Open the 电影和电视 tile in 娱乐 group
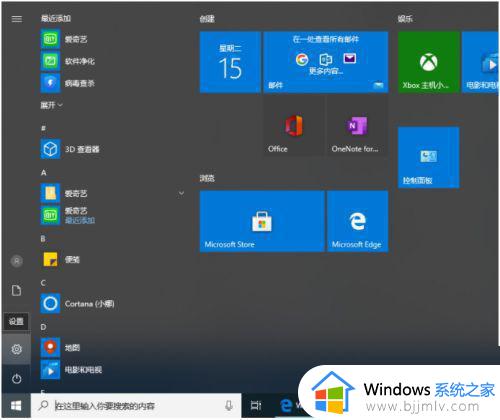The image size is (500, 420). 481,62
